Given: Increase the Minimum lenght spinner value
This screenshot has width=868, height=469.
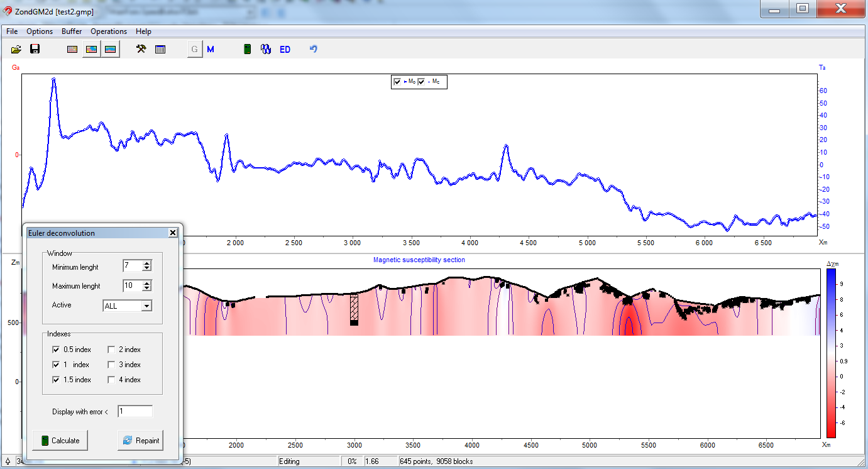Looking at the screenshot, I should click(x=147, y=263).
